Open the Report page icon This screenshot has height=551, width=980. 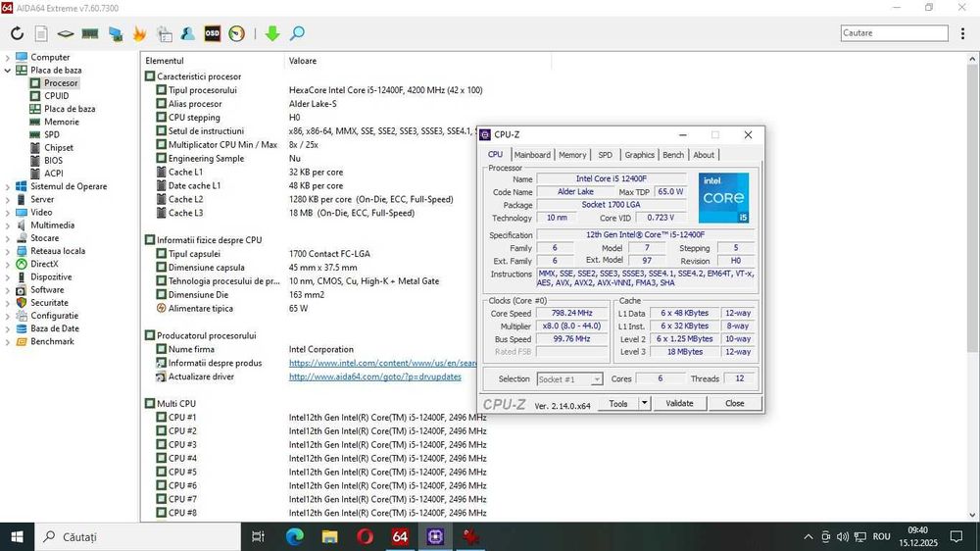click(x=41, y=33)
